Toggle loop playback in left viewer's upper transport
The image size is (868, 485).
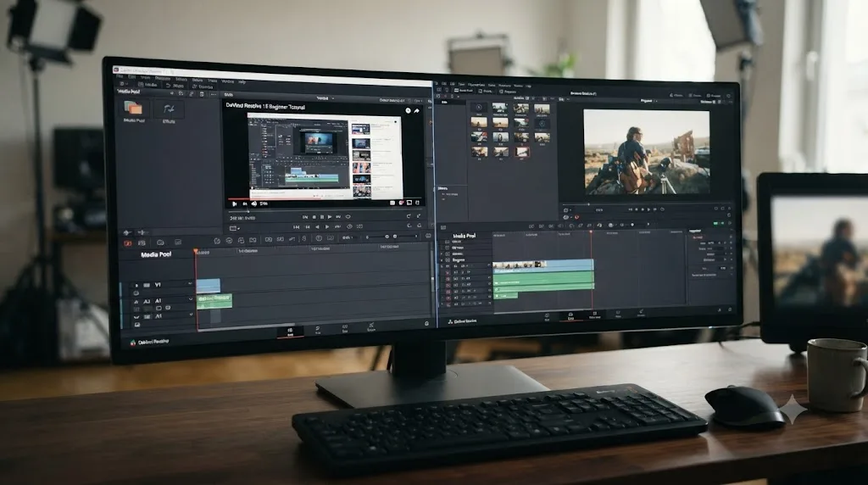pyautogui.click(x=348, y=217)
